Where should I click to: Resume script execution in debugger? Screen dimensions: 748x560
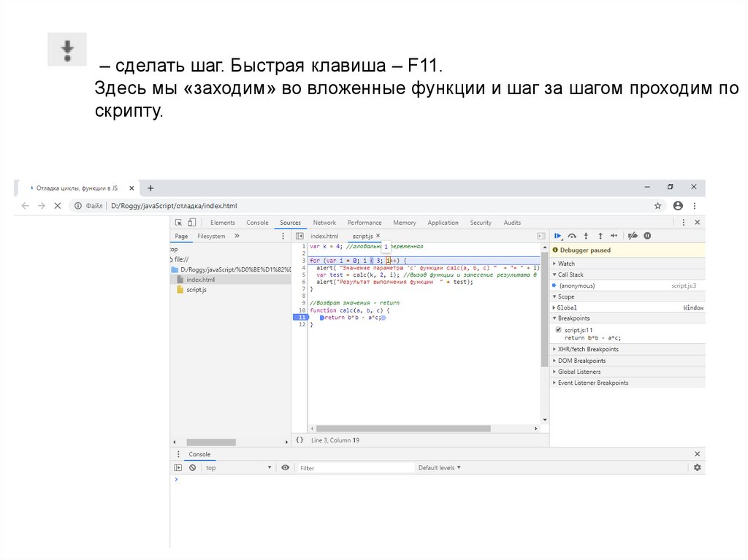(x=557, y=236)
